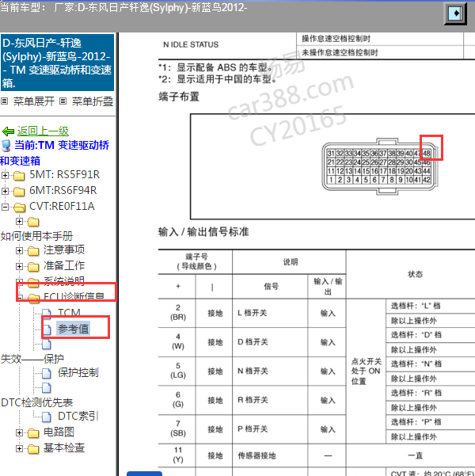Image resolution: width=475 pixels, height=476 pixels.
Task: Open 5MT: RS5F91R folder
Action: (64, 174)
